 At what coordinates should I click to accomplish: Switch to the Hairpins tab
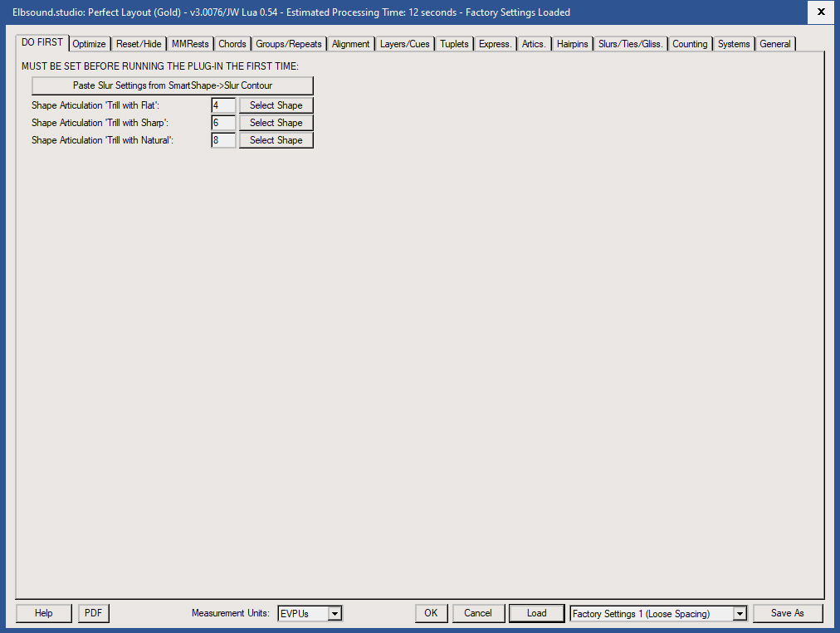(x=572, y=43)
